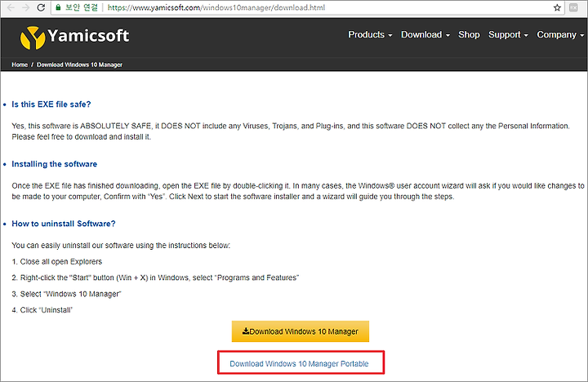Click the '1. Close all open Explorers' step
The height and width of the screenshot is (382, 588).
point(57,261)
